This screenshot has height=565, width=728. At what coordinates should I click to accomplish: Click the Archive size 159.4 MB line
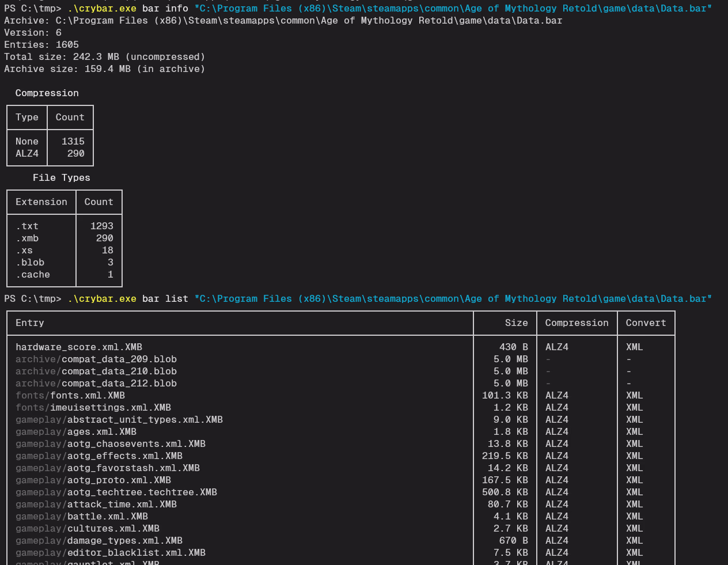pos(104,69)
